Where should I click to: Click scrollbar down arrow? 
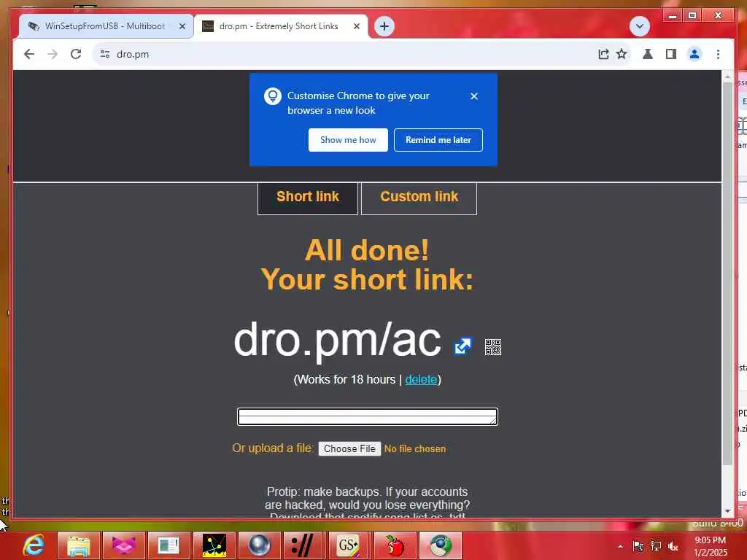coord(727,511)
